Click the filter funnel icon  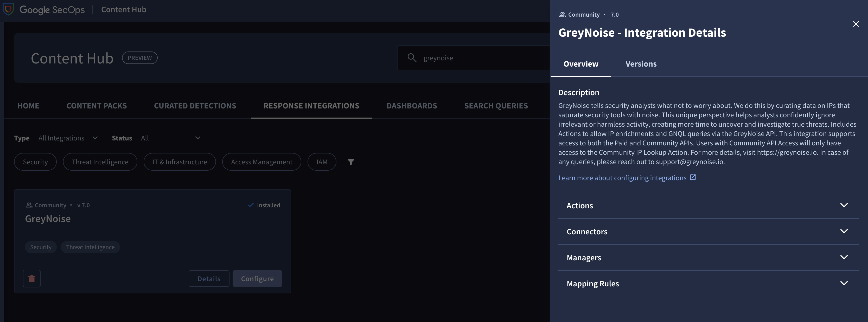pos(351,162)
